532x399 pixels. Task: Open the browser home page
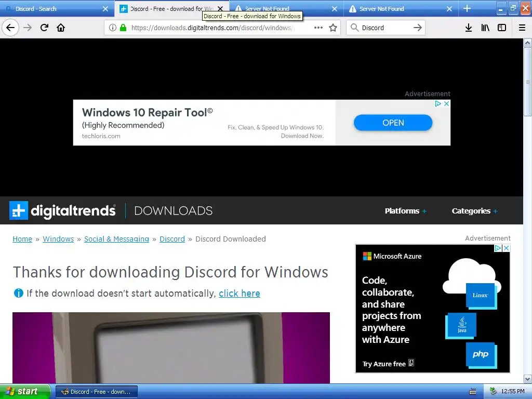[x=61, y=28]
